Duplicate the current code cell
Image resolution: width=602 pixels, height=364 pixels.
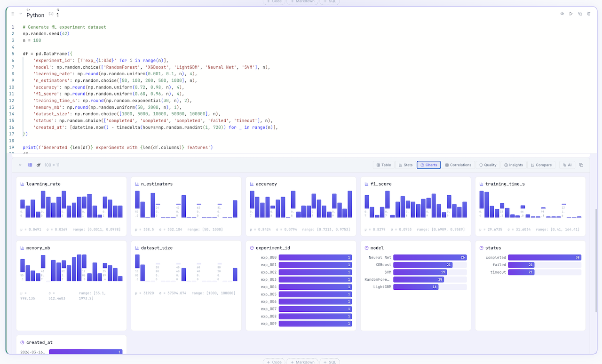point(580,14)
